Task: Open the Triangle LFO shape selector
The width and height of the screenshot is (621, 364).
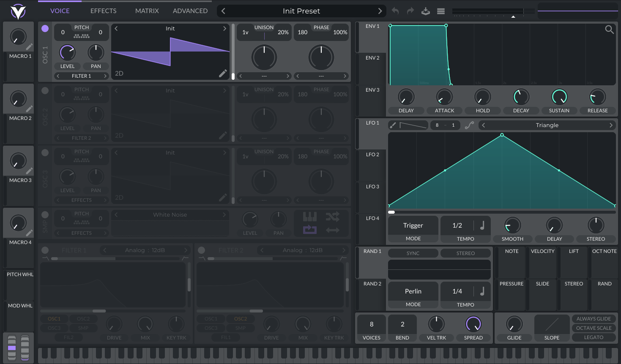Action: point(547,125)
